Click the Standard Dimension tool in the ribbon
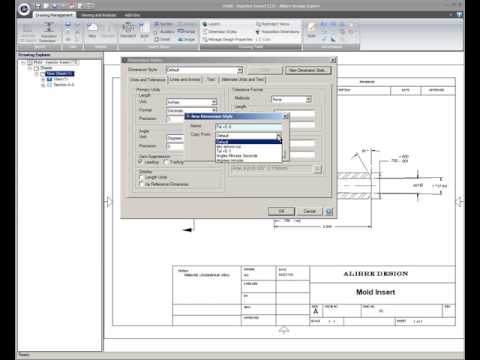This screenshot has width=480, height=360. click(x=49, y=32)
